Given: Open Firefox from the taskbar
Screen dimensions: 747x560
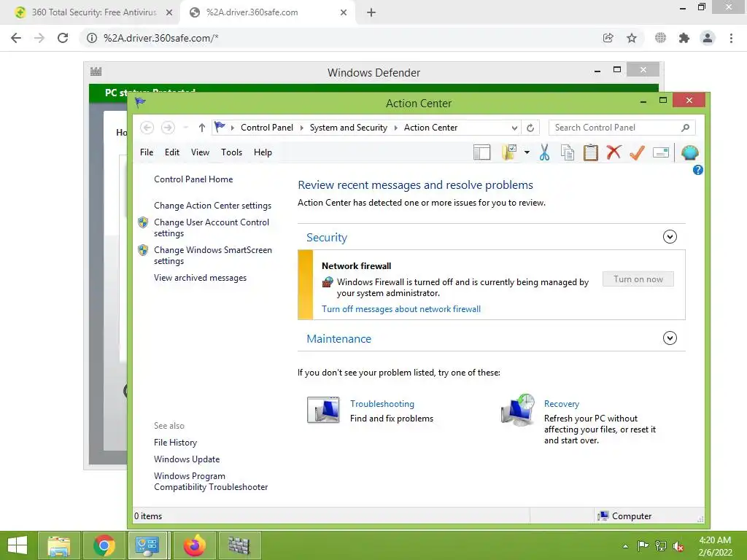Looking at the screenshot, I should (194, 545).
